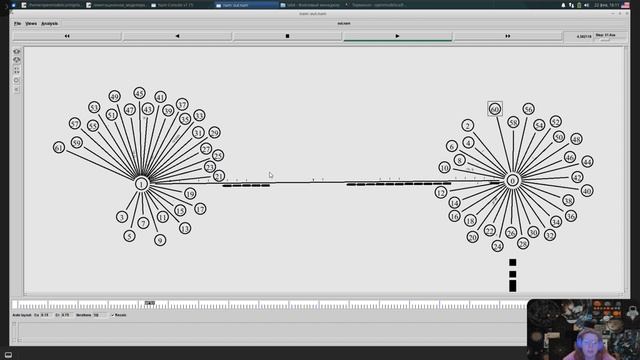Screen dimensions: 640x360
Task: Select node 9
Action: pos(160,240)
